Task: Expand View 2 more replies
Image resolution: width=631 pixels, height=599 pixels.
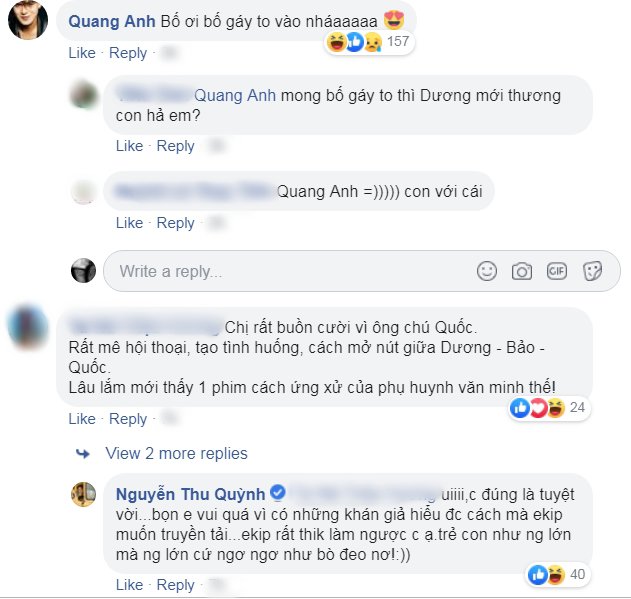Action: click(176, 453)
